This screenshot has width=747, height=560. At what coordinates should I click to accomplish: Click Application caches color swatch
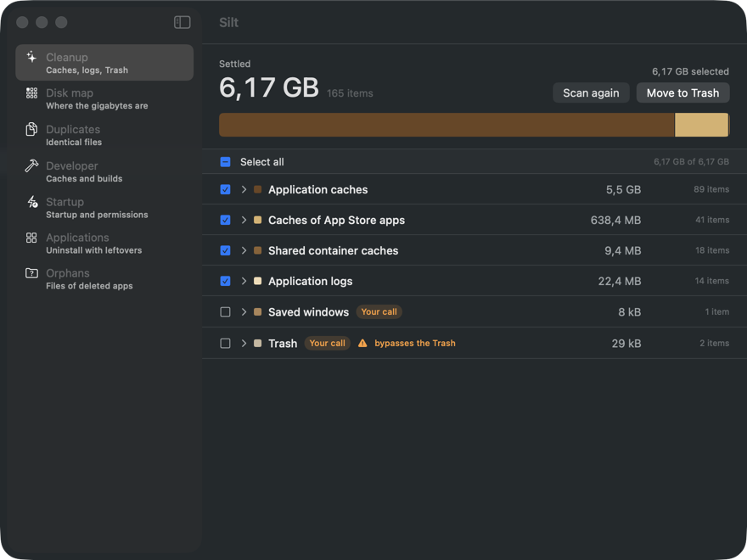[x=258, y=189]
